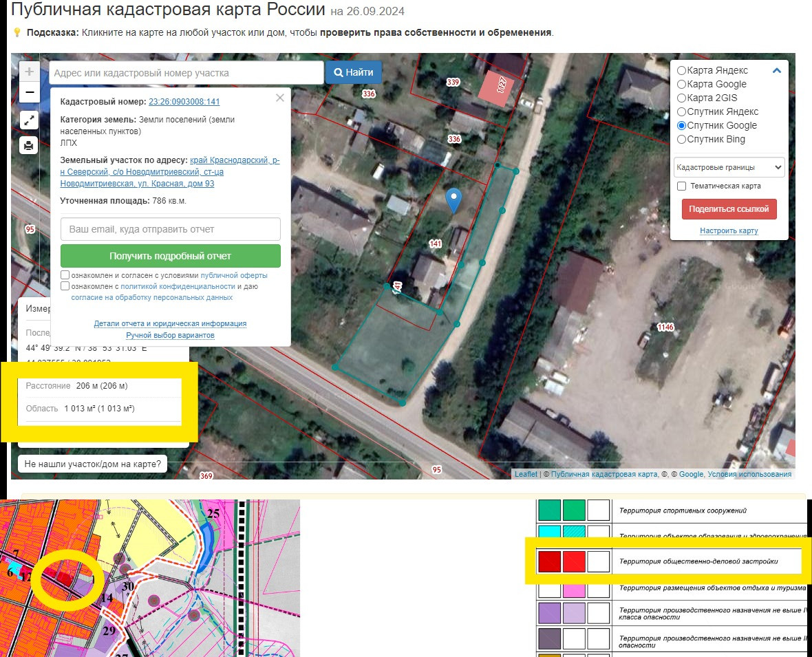Open публичной оферты link
812x657 pixels.
234,275
